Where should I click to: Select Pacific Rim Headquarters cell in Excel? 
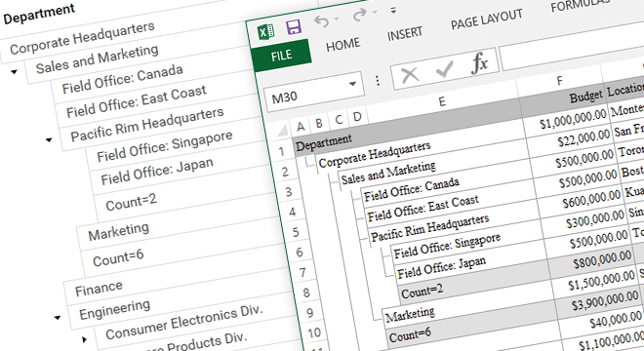430,227
